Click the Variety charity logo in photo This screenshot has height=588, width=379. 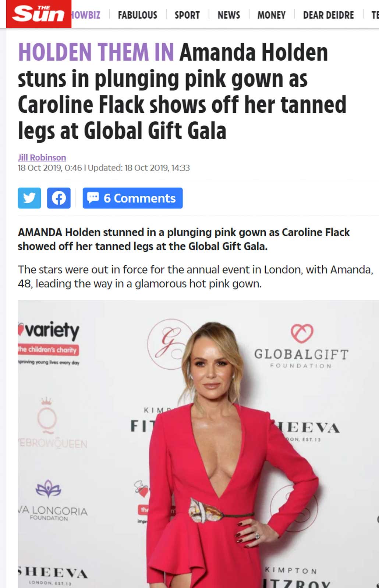click(x=49, y=342)
